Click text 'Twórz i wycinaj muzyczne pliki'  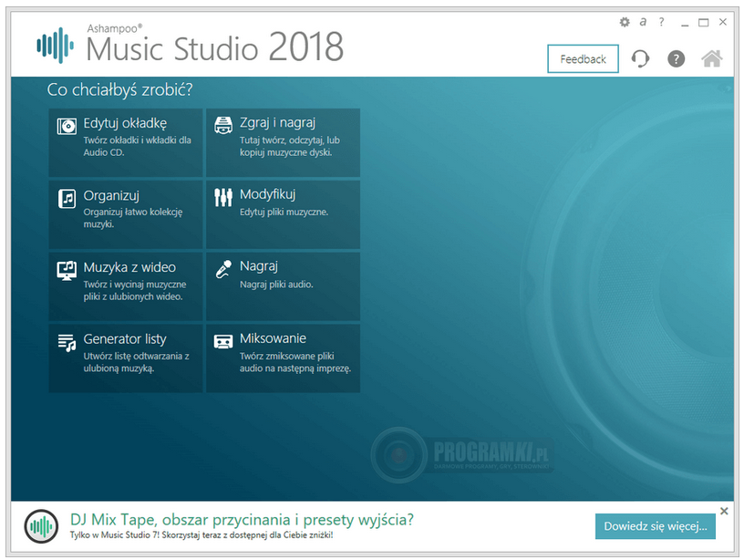coord(135,290)
